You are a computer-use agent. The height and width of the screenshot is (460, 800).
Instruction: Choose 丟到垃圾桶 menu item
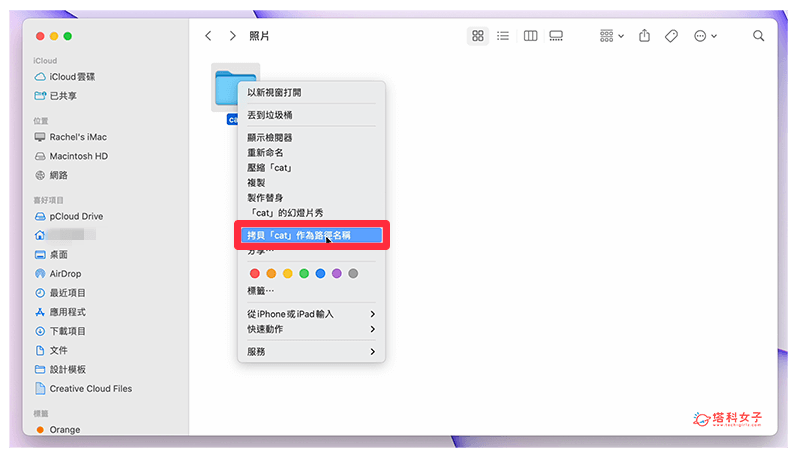click(x=311, y=115)
